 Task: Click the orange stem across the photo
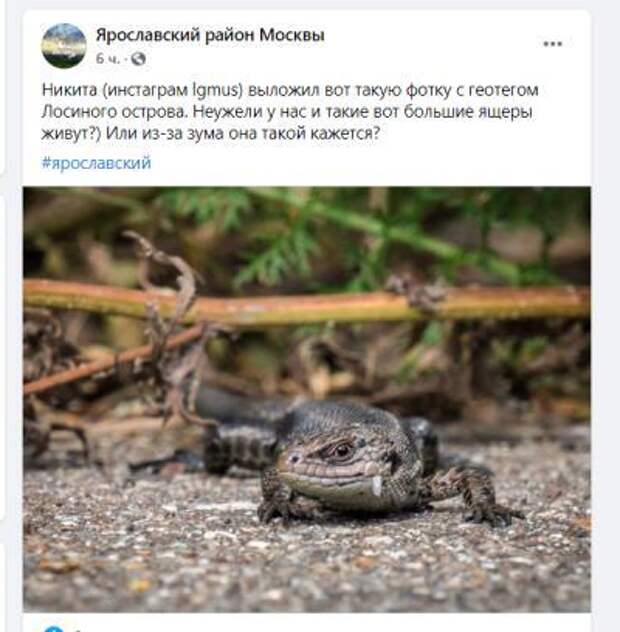(x=306, y=303)
